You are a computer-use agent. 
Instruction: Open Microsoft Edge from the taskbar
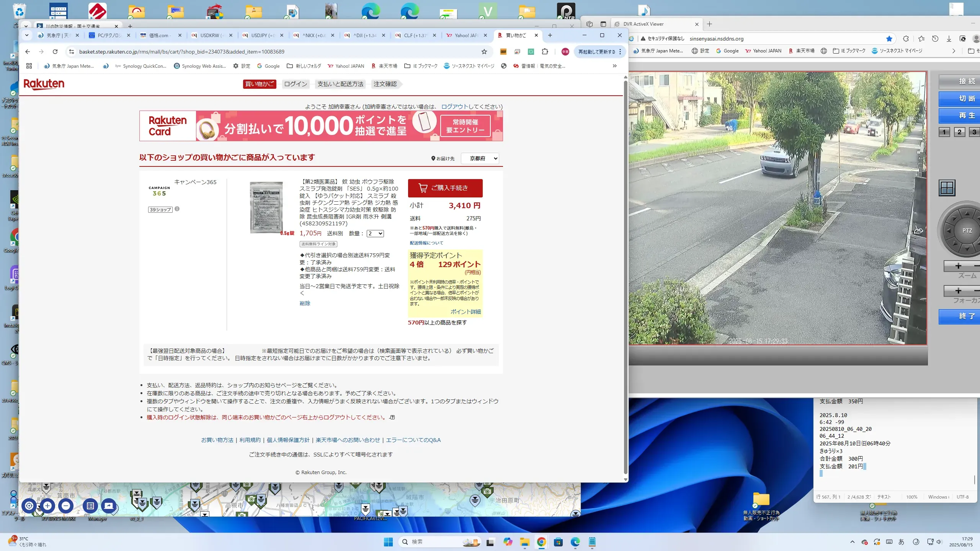(575, 542)
